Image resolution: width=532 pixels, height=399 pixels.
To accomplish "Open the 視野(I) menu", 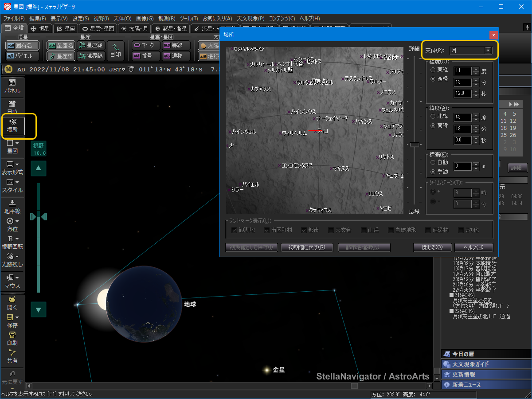I will point(102,19).
